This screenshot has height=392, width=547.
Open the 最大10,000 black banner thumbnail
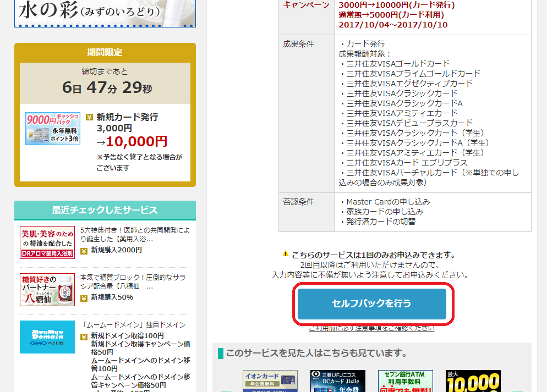click(473, 381)
